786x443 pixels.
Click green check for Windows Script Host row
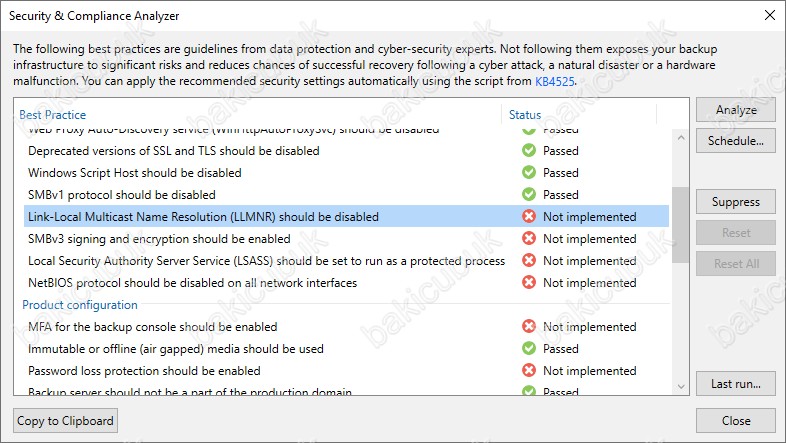(x=528, y=172)
